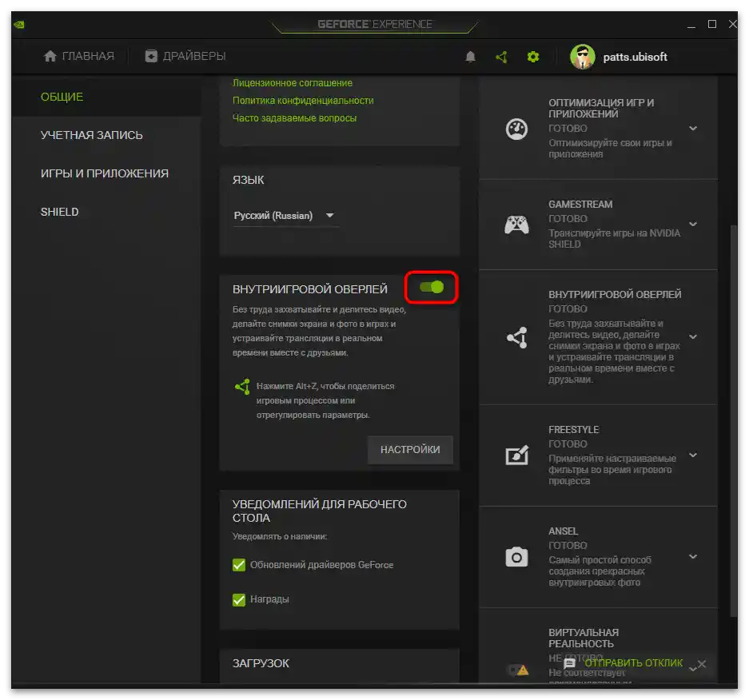Screen dimensions: 749x700
Task: Open the Политика конфиденциальности link
Action: [303, 101]
